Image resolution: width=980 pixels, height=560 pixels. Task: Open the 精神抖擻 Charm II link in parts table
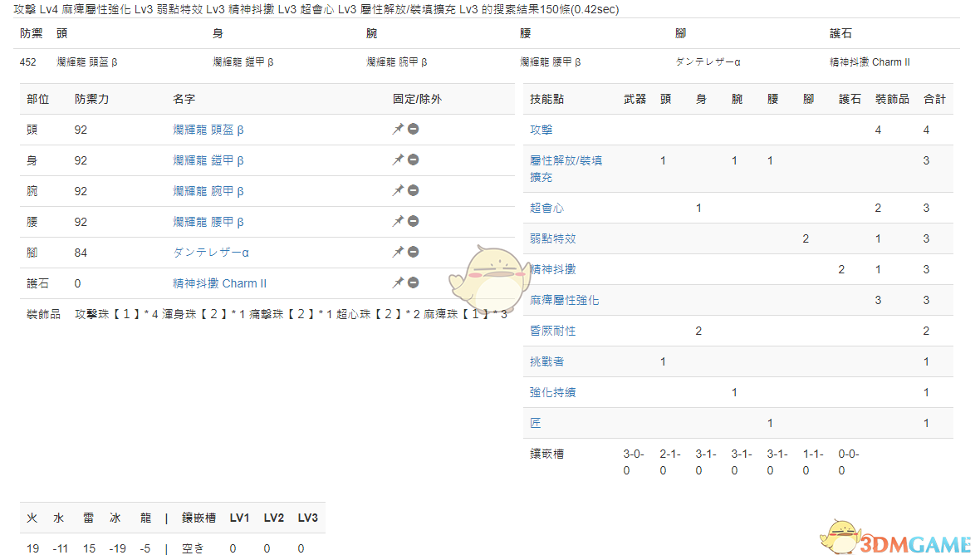[219, 283]
